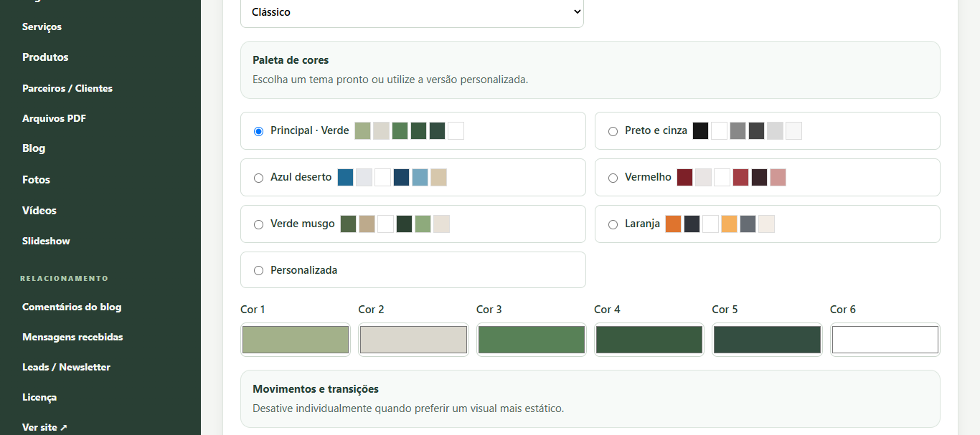Go to the Licença page
This screenshot has height=435, width=980.
[x=39, y=397]
